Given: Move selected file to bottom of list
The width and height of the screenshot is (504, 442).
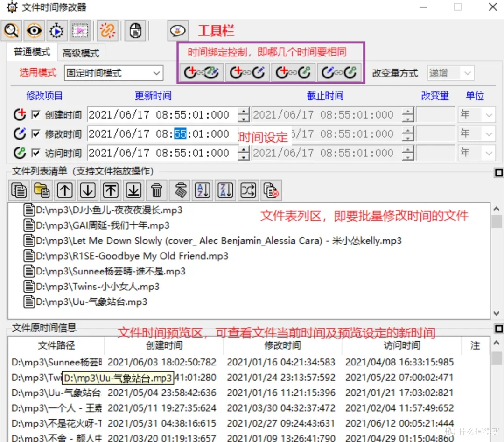Looking at the screenshot, I should pos(134,190).
